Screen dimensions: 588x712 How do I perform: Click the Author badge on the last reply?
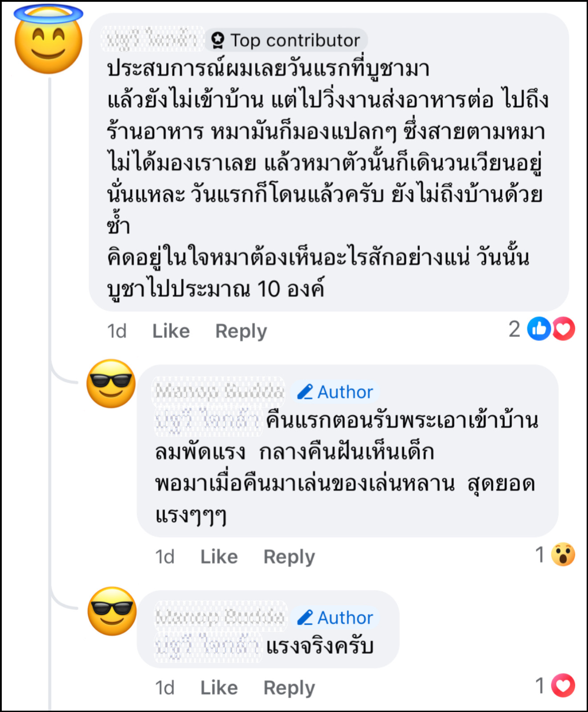pyautogui.click(x=335, y=618)
